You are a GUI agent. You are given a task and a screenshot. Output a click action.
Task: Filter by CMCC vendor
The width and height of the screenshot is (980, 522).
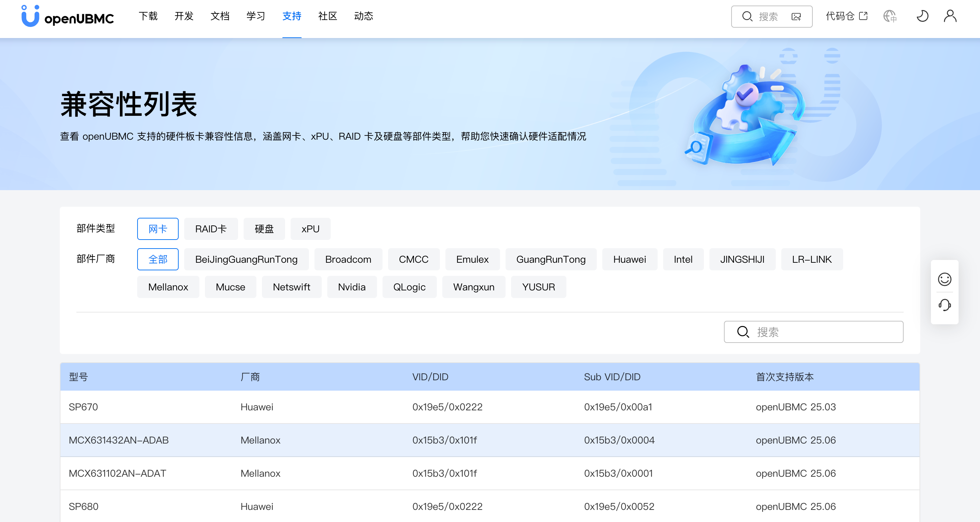pos(414,259)
